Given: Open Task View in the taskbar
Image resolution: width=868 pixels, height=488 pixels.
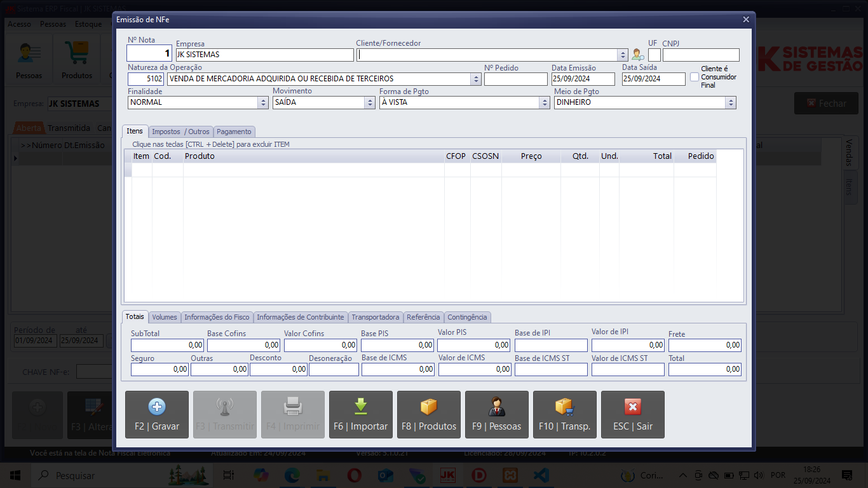Looking at the screenshot, I should tap(229, 475).
